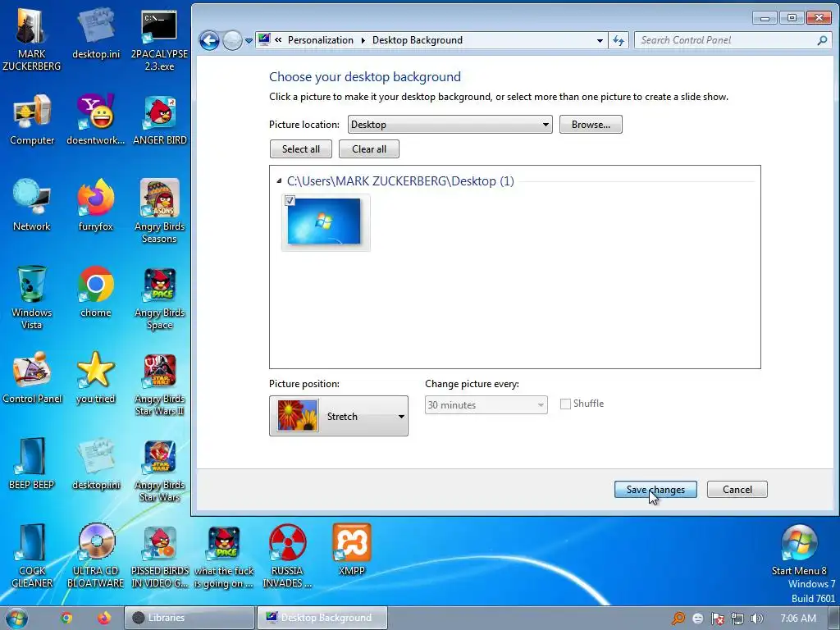Go back with the blue arrow button
Screen dimensions: 840x630
click(x=209, y=40)
